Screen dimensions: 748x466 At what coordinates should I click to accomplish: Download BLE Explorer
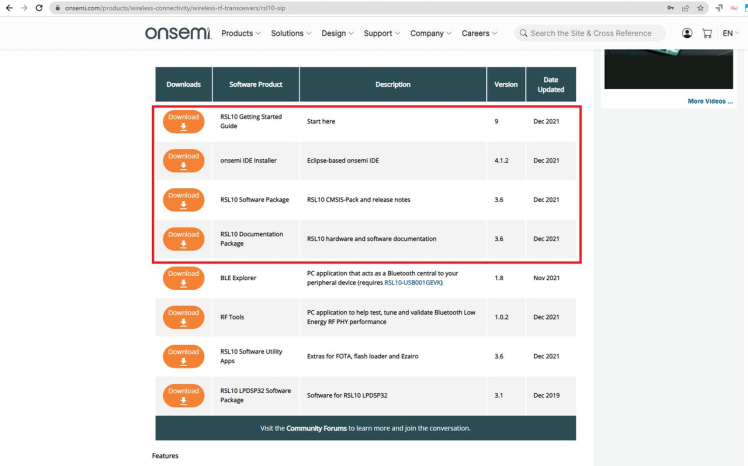[184, 278]
